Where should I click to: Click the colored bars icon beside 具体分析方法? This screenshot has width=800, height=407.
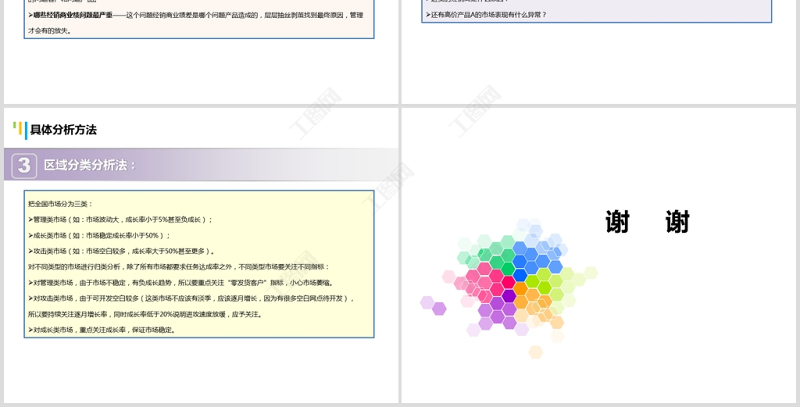coord(19,129)
